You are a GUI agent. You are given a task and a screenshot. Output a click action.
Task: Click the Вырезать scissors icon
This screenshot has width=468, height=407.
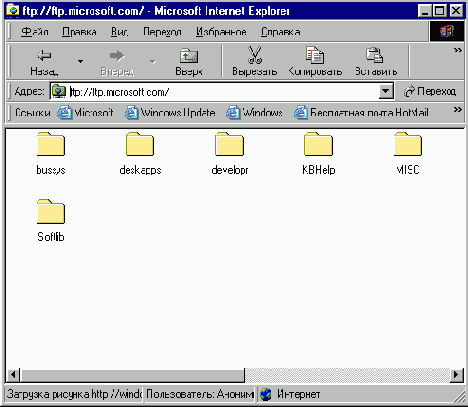[x=255, y=55]
